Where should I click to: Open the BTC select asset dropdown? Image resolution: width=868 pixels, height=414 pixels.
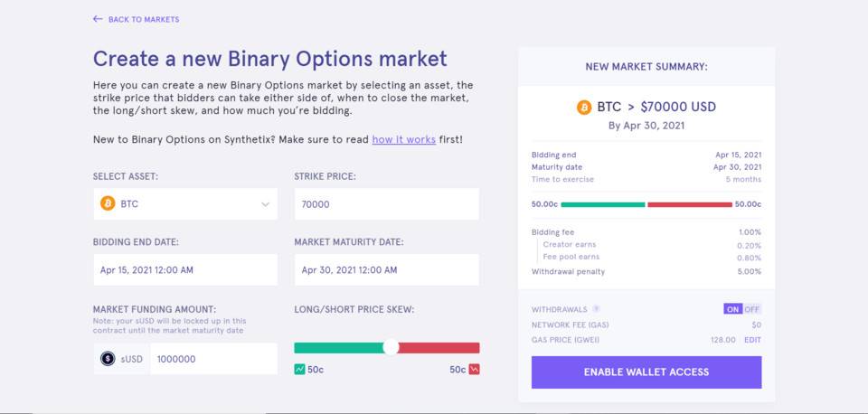coord(185,203)
